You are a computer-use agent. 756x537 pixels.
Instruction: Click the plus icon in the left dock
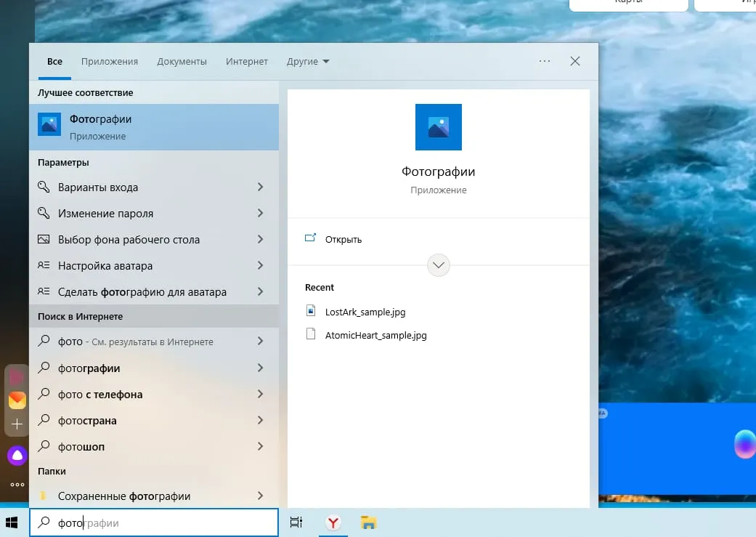(x=16, y=424)
